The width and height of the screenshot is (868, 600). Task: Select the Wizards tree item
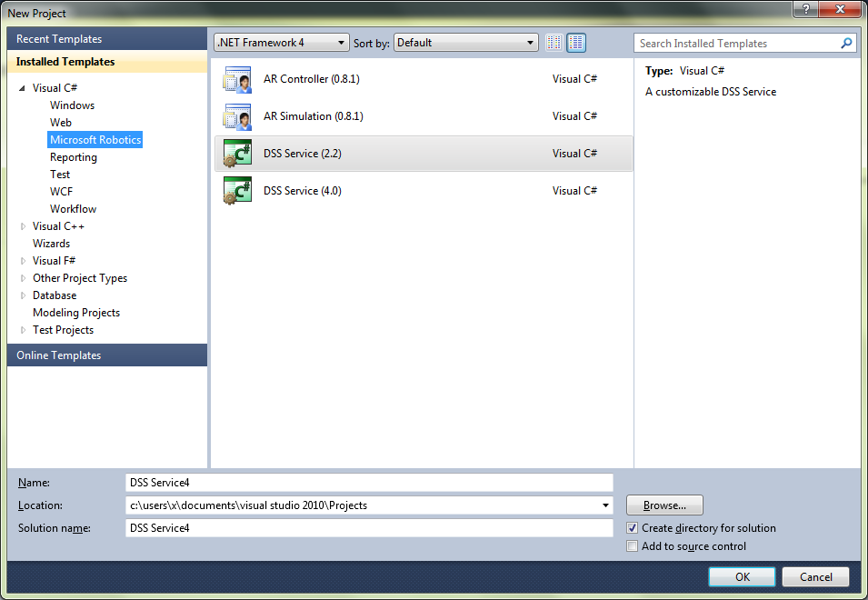tap(51, 244)
